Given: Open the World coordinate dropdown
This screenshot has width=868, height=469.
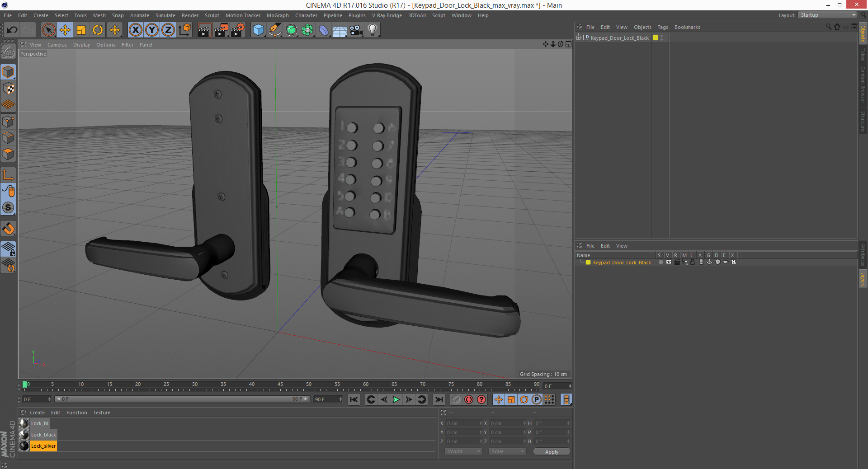Looking at the screenshot, I should 464,451.
